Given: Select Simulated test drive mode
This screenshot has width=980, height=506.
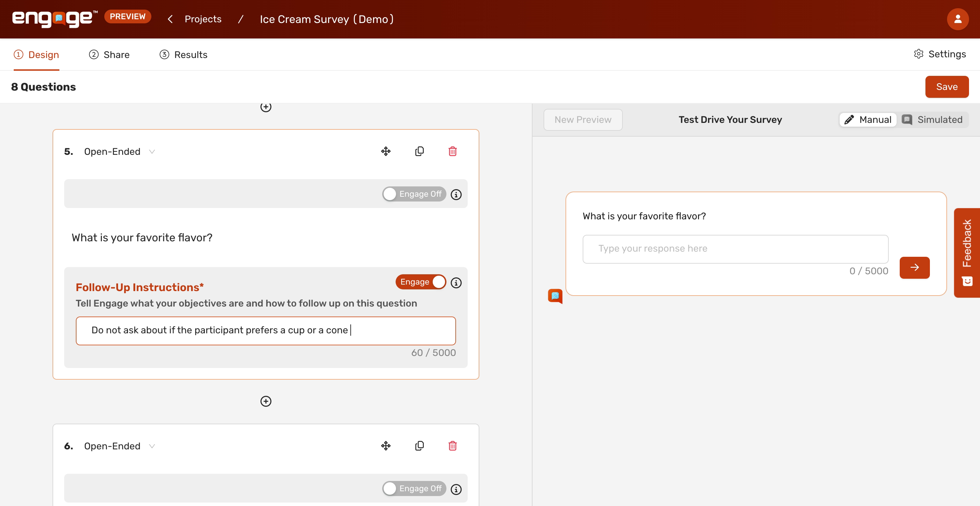Looking at the screenshot, I should pos(932,119).
